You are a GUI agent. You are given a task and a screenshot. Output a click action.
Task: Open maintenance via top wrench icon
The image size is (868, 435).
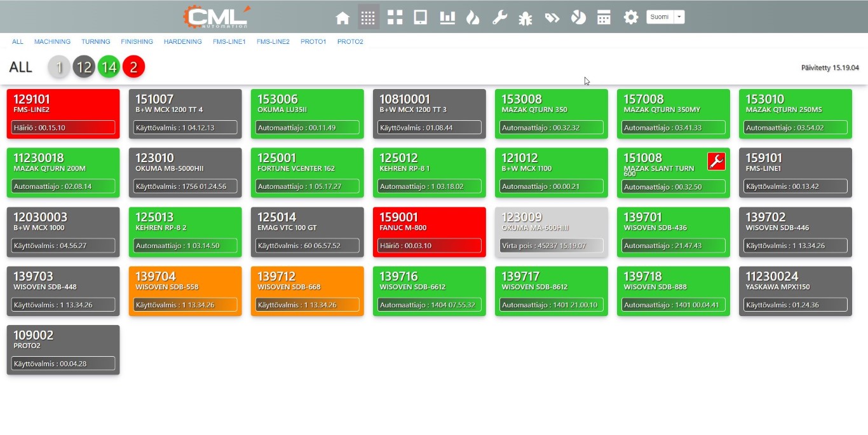[x=499, y=18]
